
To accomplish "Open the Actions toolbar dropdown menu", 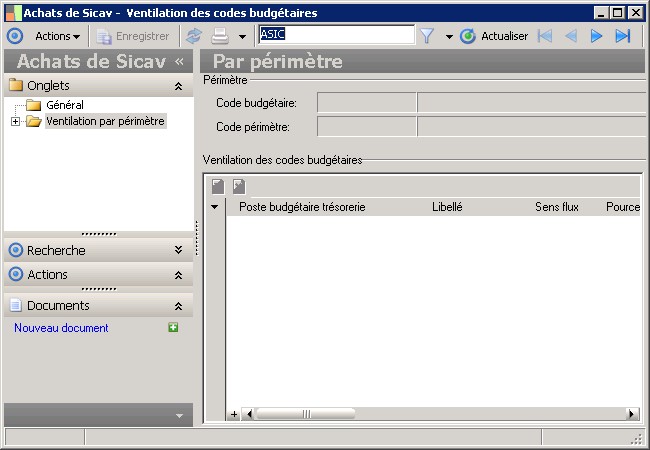I will pyautogui.click(x=57, y=36).
